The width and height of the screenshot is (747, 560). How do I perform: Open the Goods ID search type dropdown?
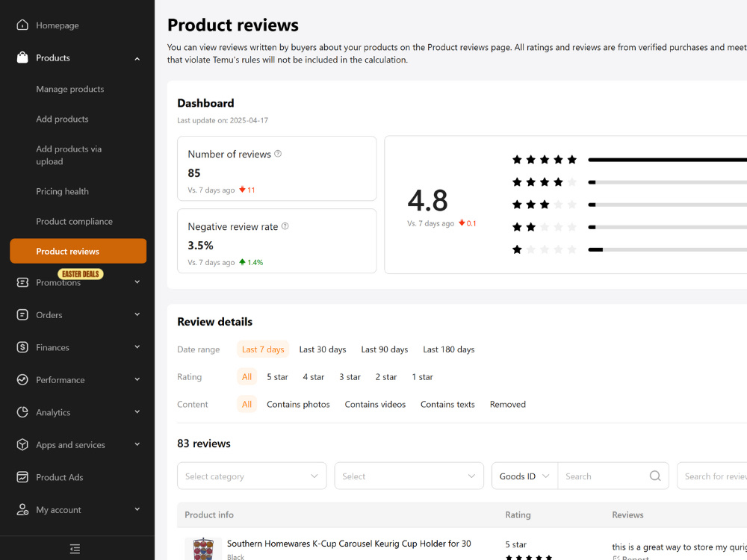point(524,476)
